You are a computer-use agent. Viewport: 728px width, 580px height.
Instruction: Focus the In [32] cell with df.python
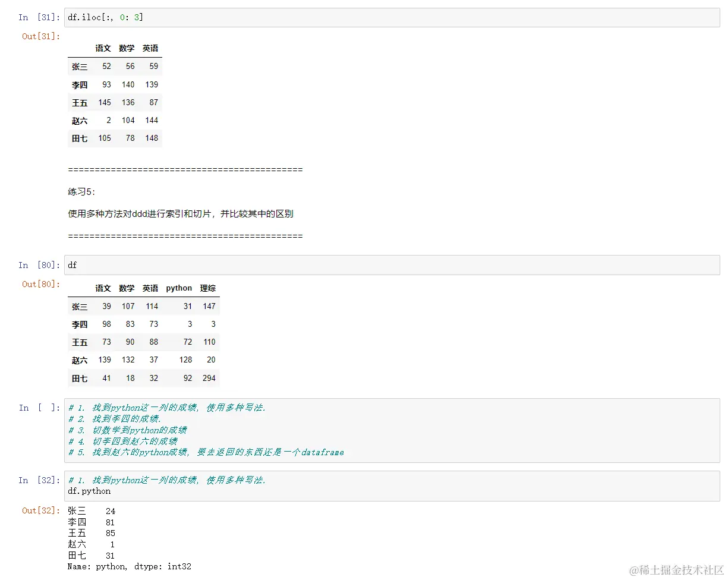(392, 486)
